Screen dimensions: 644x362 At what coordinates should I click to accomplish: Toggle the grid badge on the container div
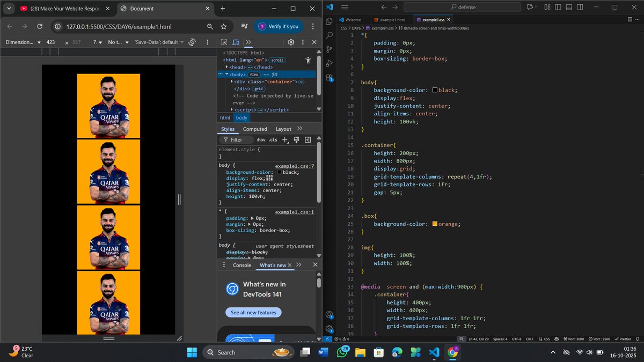click(x=259, y=88)
